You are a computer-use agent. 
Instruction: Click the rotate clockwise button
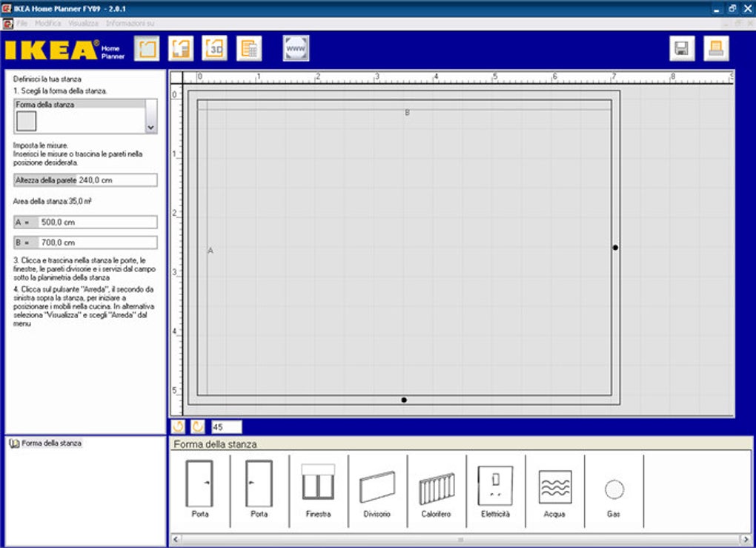tap(198, 426)
